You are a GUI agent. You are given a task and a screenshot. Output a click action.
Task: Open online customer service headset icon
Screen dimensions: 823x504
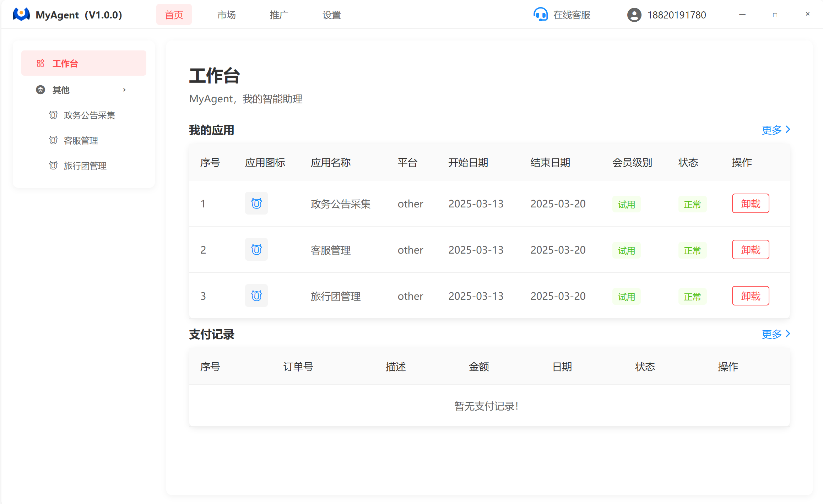pos(540,15)
